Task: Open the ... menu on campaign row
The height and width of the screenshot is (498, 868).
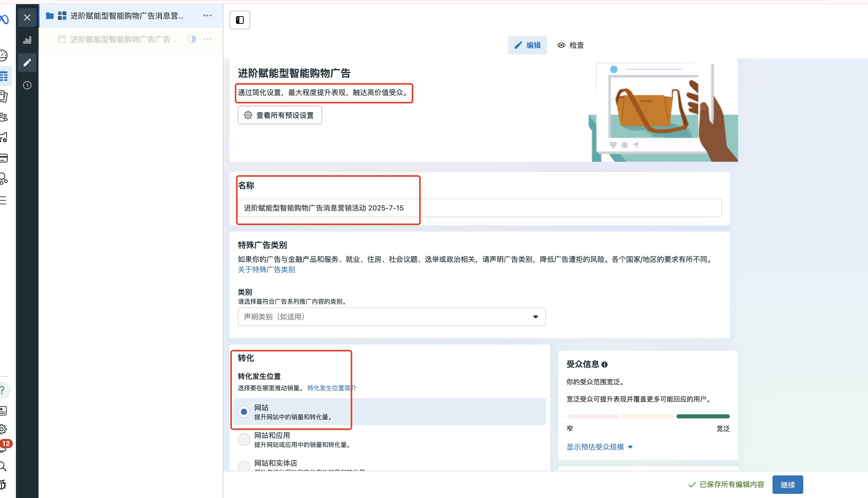Action: point(207,16)
